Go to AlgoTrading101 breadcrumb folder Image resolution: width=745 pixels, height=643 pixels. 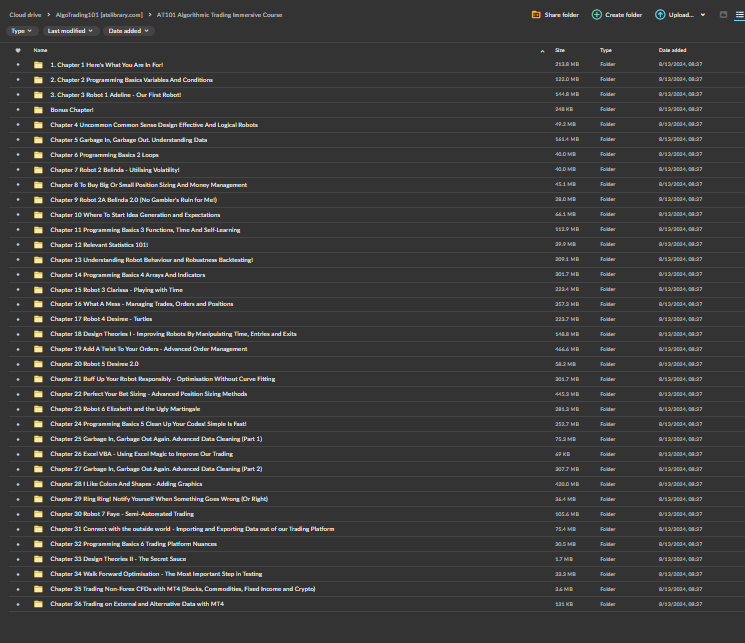tap(99, 15)
